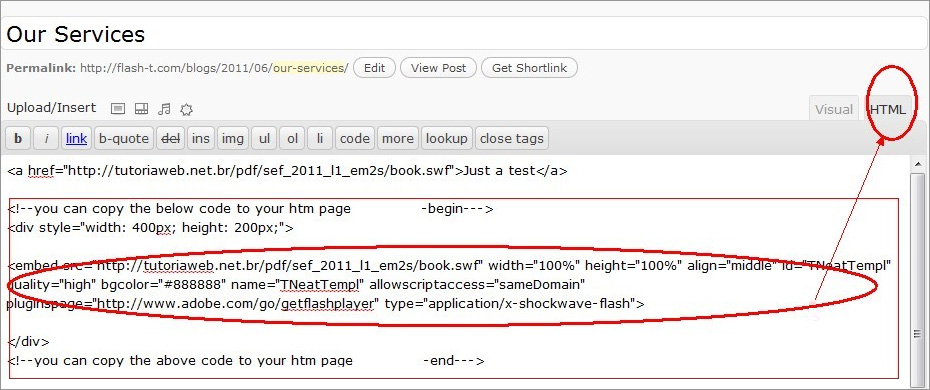Click the Add an Image upload icon
The image size is (930, 390).
[118, 108]
